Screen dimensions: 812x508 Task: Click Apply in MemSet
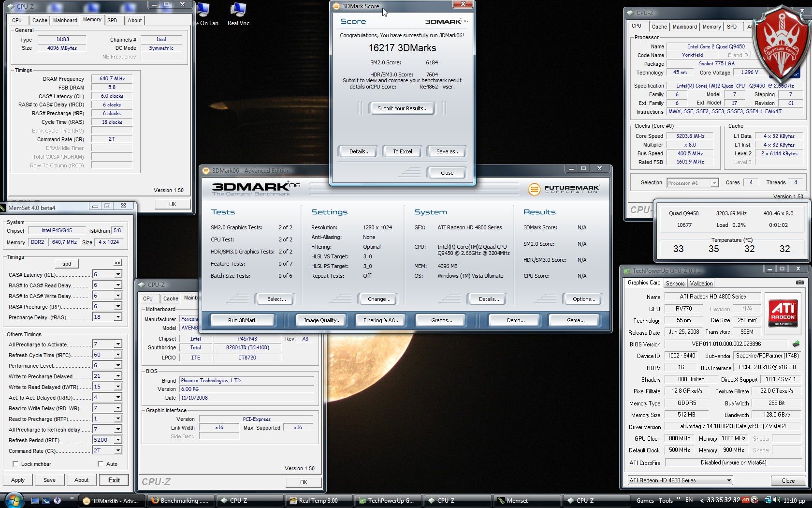coord(18,480)
